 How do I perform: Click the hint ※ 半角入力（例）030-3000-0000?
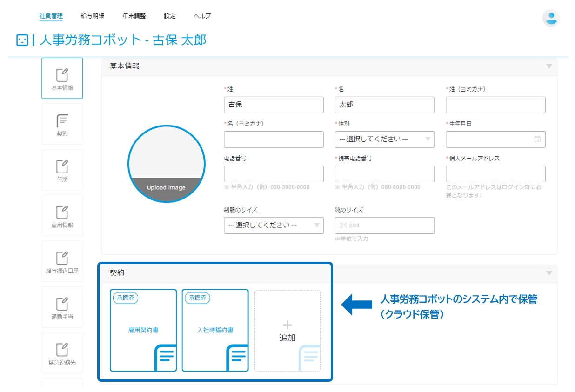pyautogui.click(x=267, y=187)
